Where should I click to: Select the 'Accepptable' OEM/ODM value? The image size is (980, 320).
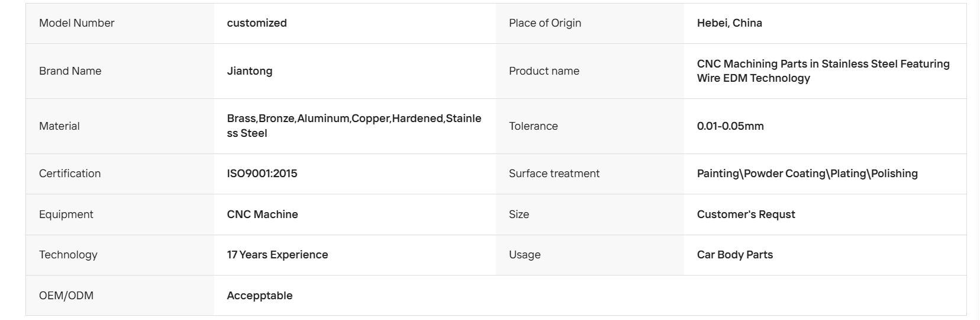pyautogui.click(x=260, y=296)
